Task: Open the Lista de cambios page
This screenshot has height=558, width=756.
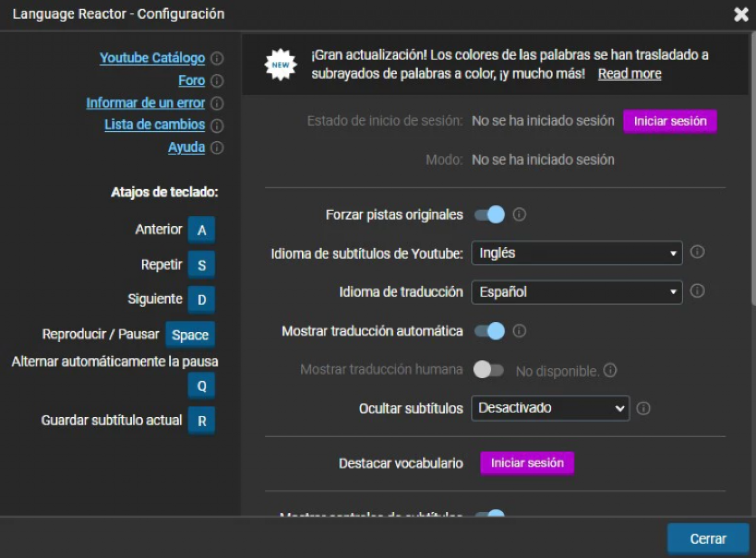Action: (154, 125)
